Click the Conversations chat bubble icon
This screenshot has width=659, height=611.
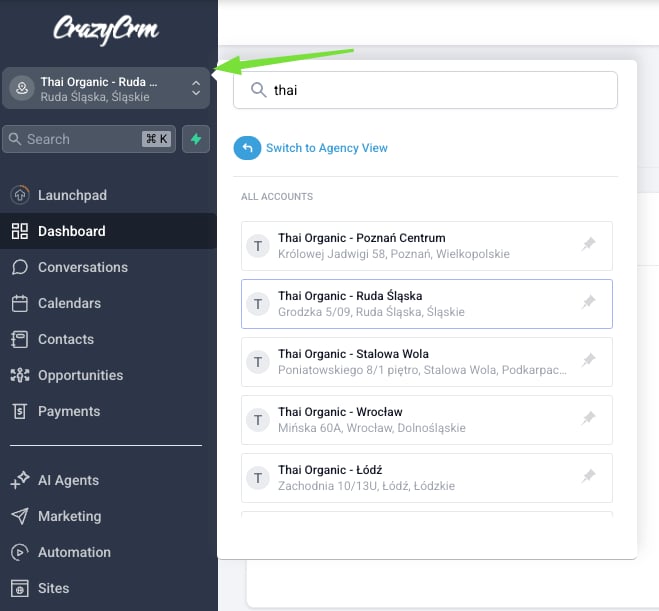tap(20, 267)
